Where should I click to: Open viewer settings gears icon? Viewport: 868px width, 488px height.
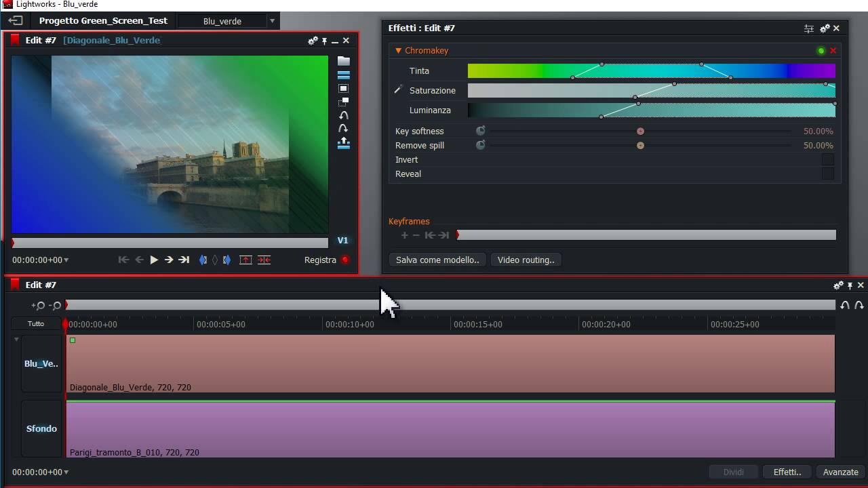point(313,41)
